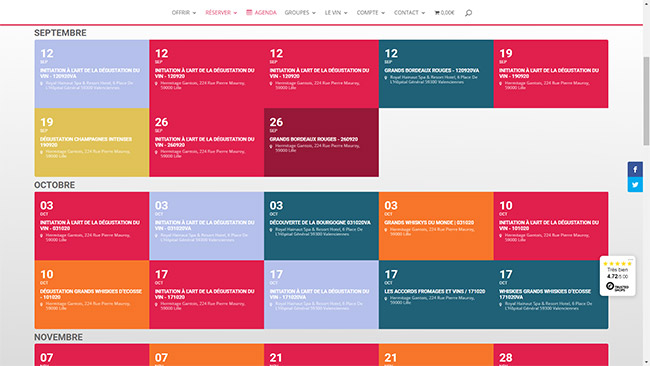The height and width of the screenshot is (366, 650).
Task: Open the 17 Oct Les Accords Fromages et Vins event
Action: [x=436, y=295]
